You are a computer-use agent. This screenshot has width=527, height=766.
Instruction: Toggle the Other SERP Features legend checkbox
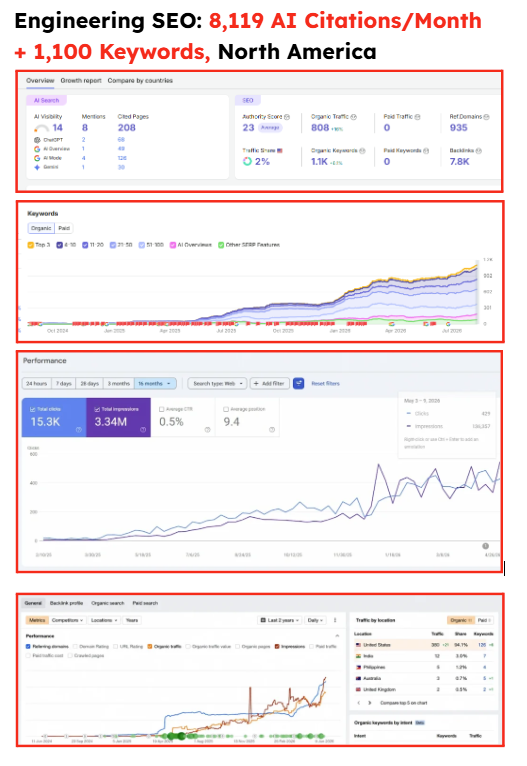coord(221,245)
